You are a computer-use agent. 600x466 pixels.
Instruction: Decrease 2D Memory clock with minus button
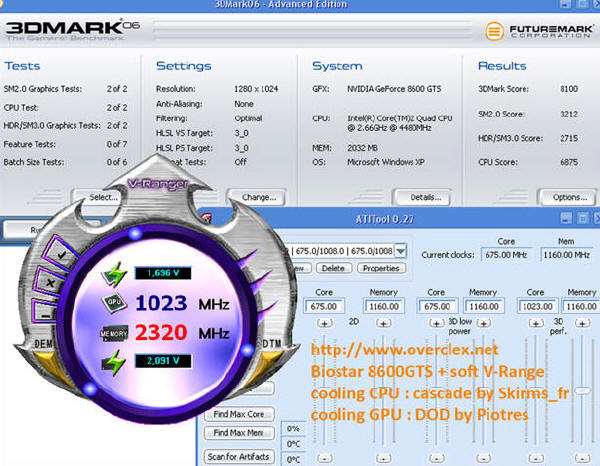(x=384, y=458)
